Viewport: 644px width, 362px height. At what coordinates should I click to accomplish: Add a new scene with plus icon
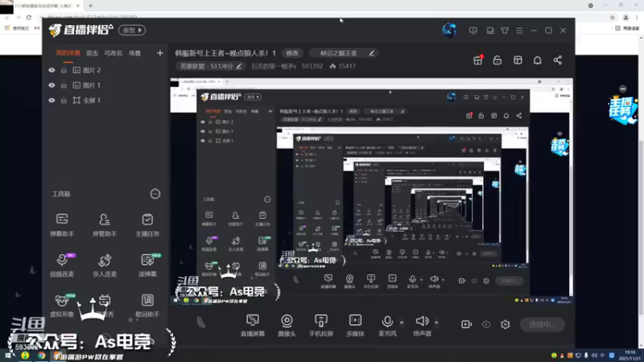159,53
